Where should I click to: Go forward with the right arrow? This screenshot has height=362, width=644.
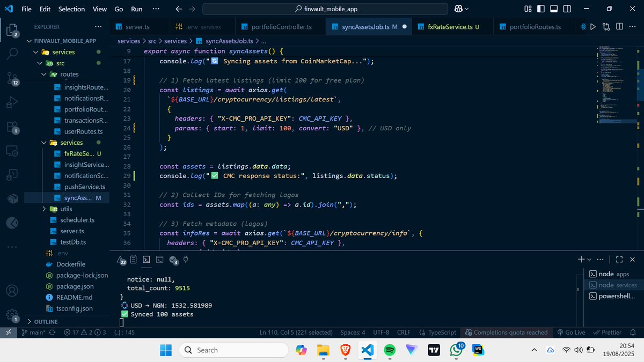point(192,9)
